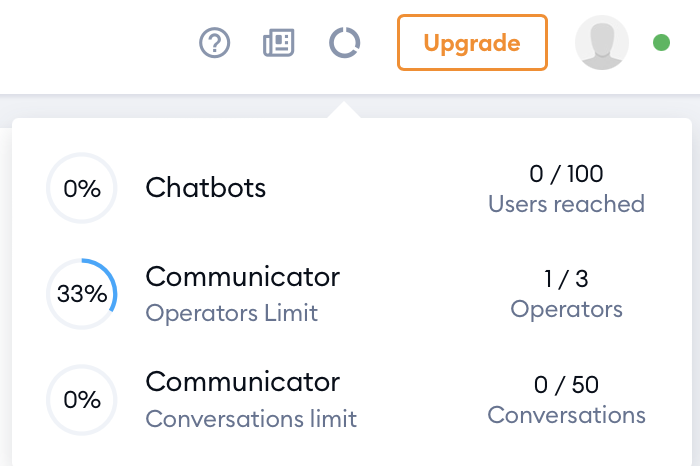Click the orange Upgrade button

472,43
